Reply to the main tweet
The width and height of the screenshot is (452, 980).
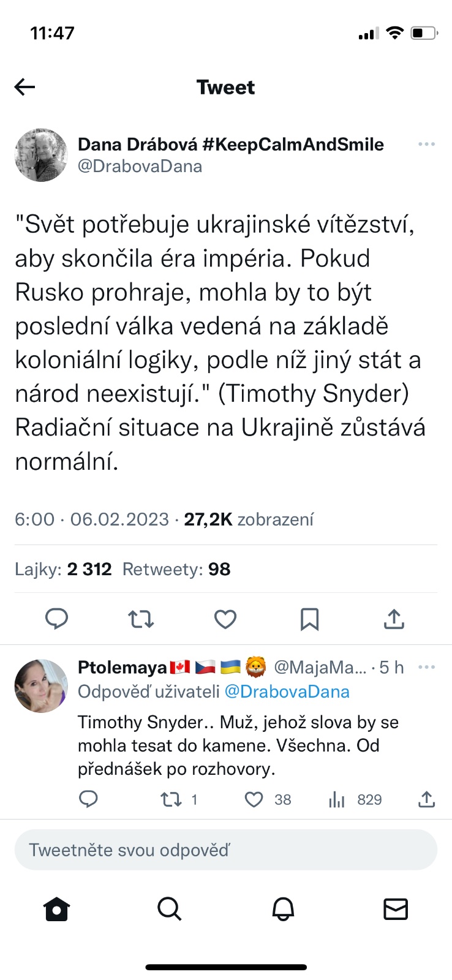click(x=57, y=619)
